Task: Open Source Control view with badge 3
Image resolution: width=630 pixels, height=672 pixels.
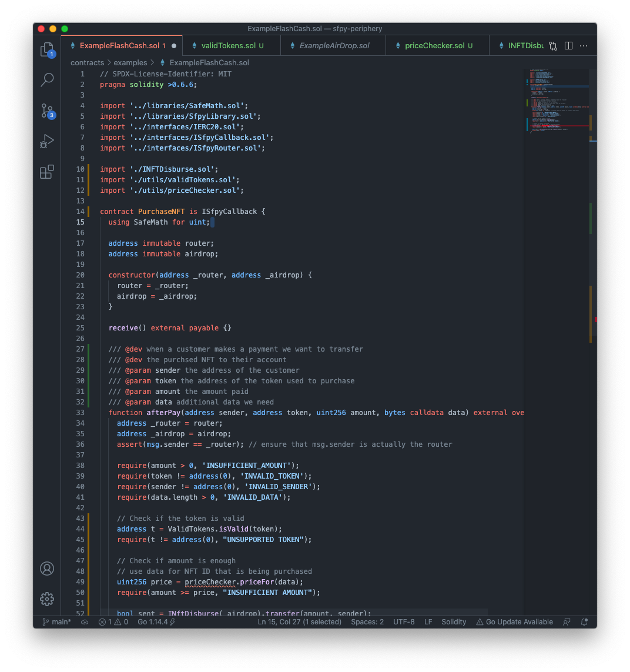Action: (48, 111)
